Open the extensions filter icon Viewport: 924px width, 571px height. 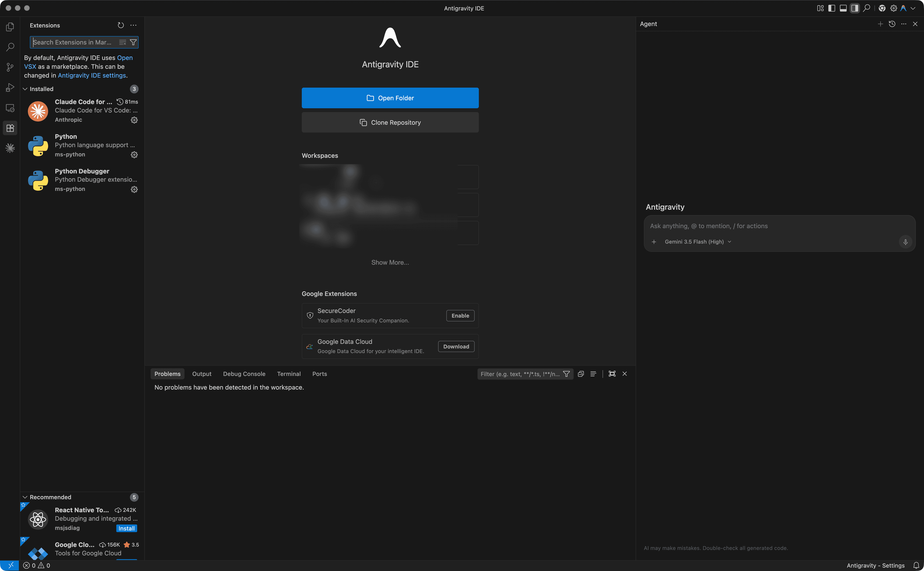[133, 42]
